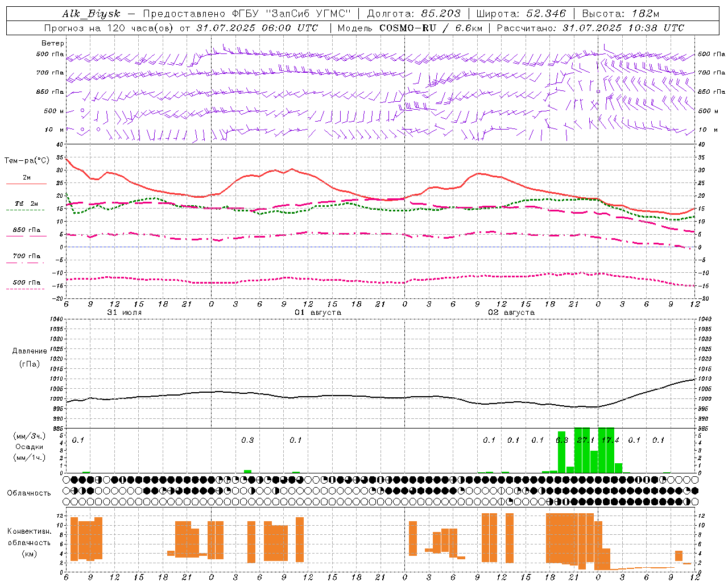
Task: Click the 17.4 precipitation value
Action: point(610,440)
